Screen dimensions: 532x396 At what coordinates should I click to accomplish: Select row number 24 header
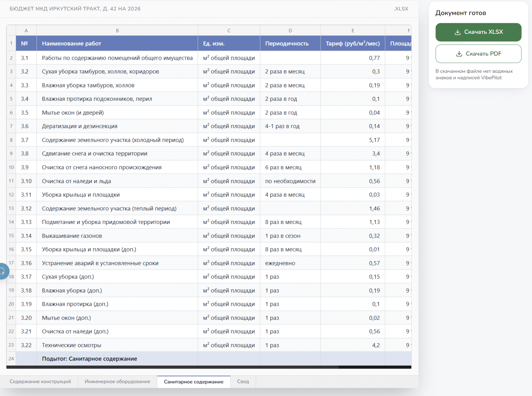[x=11, y=359]
